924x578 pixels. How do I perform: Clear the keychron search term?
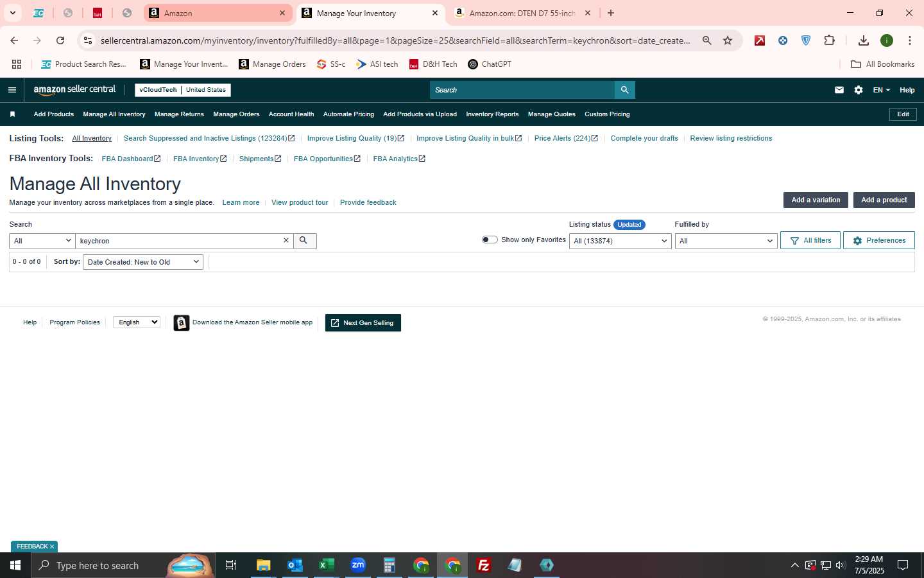coord(286,240)
